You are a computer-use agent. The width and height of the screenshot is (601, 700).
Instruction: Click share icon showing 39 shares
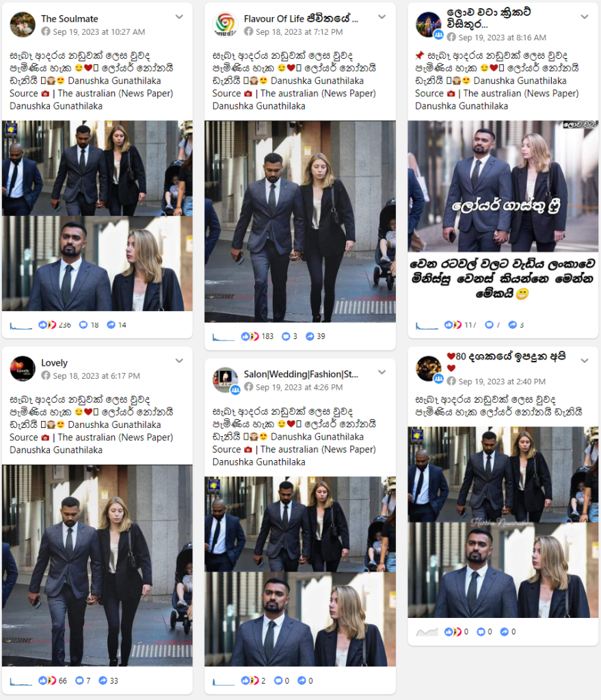tap(310, 336)
